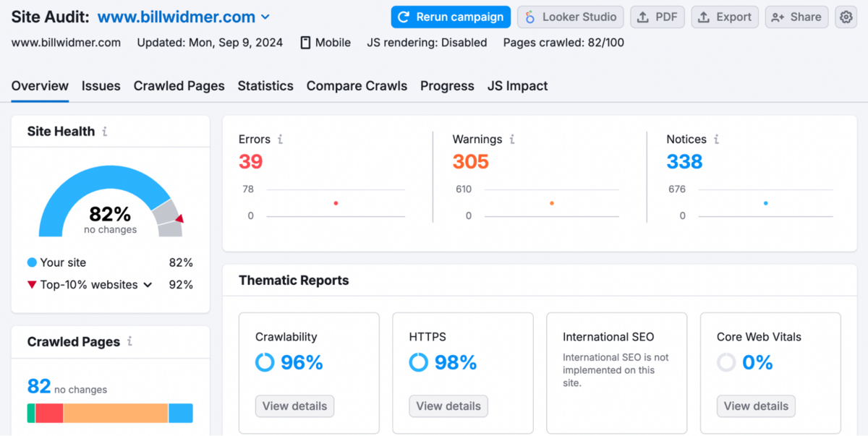The image size is (868, 436).
Task: Open the JS Impact tab
Action: (x=517, y=86)
